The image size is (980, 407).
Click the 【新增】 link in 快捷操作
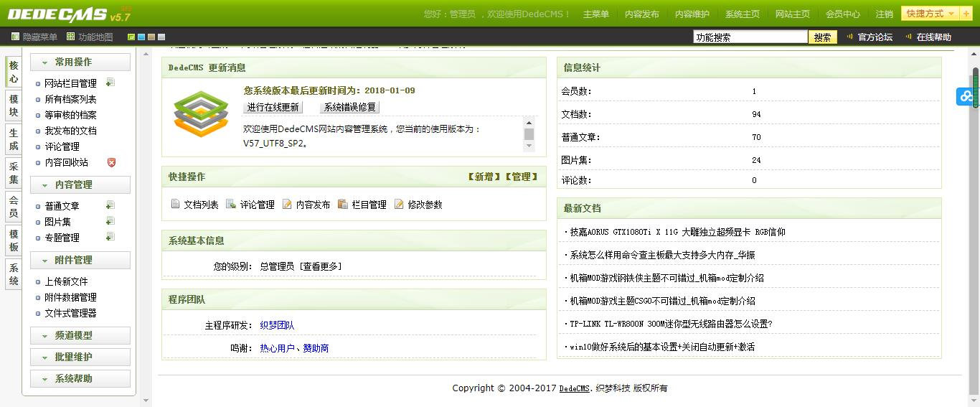point(484,177)
